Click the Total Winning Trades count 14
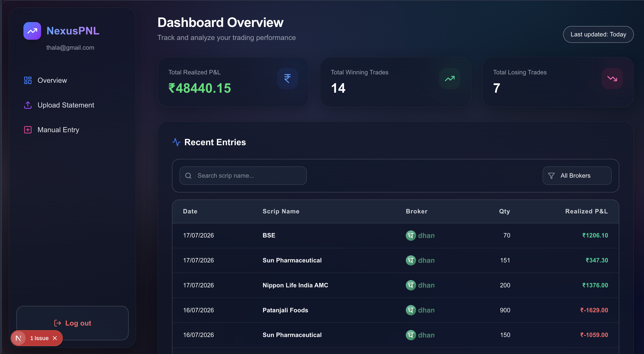This screenshot has height=354, width=644. coord(338,88)
